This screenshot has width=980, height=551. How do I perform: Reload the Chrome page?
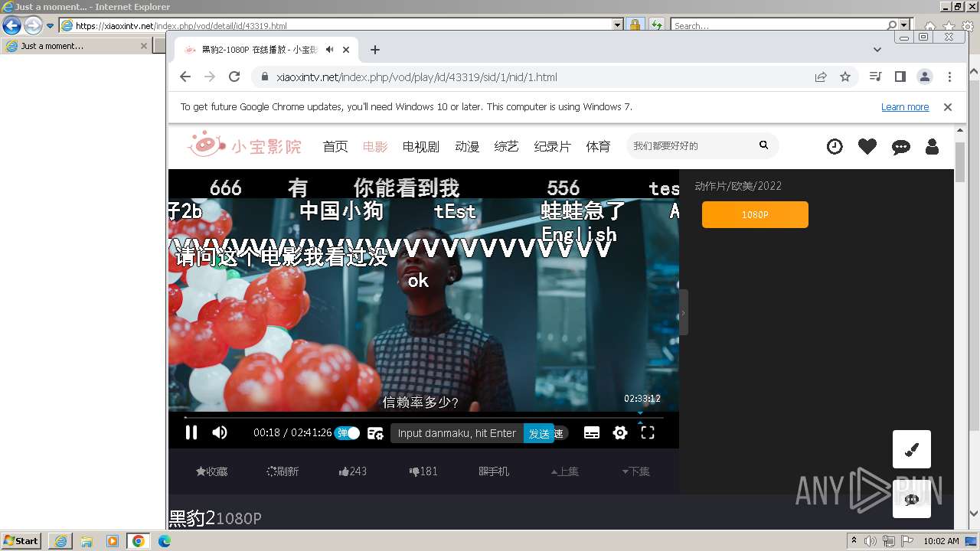tap(234, 77)
